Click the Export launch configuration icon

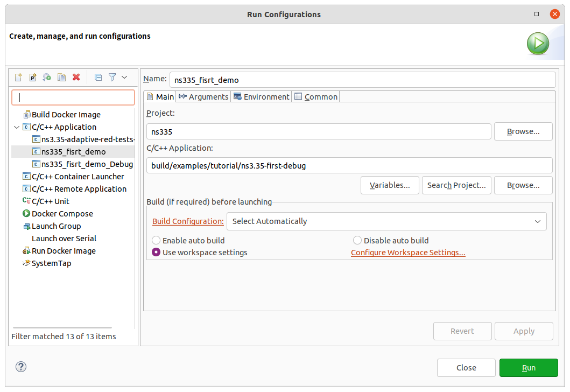pos(47,77)
